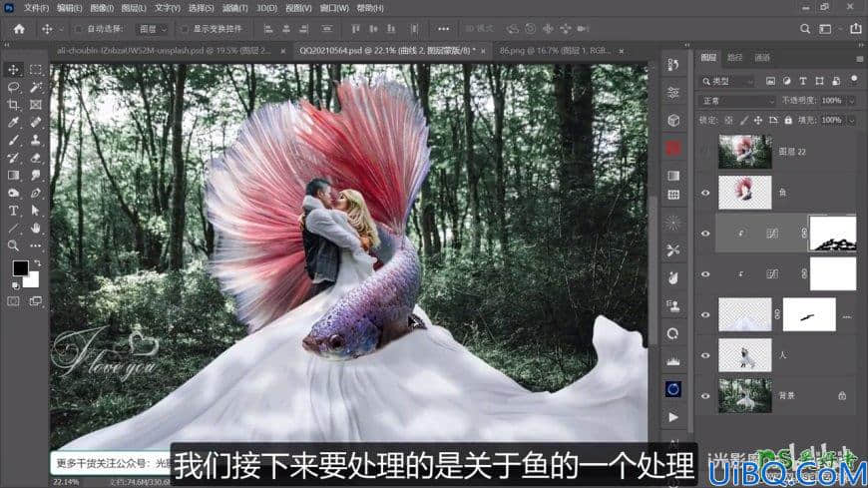Hide the second adjustment layer with white mask

[x=705, y=274]
